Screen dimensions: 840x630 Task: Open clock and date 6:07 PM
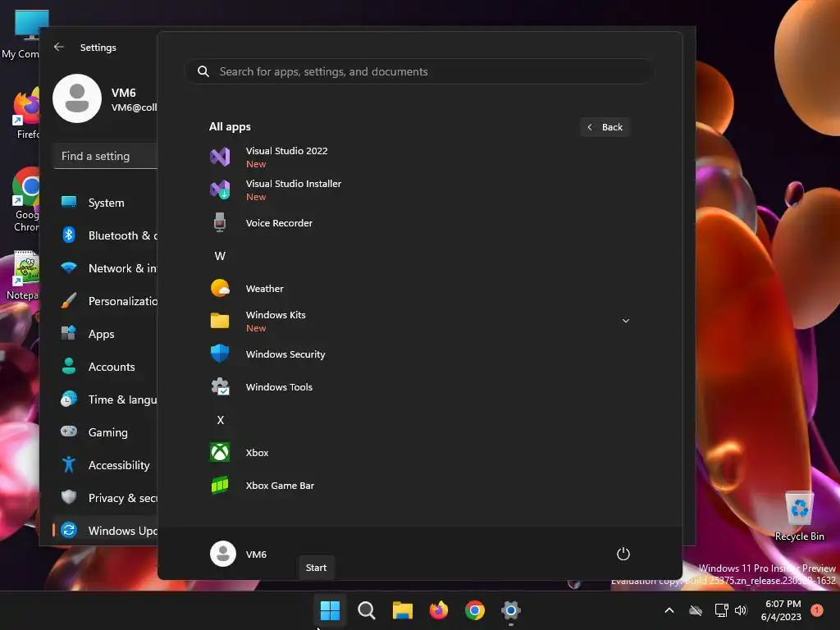tap(782, 610)
